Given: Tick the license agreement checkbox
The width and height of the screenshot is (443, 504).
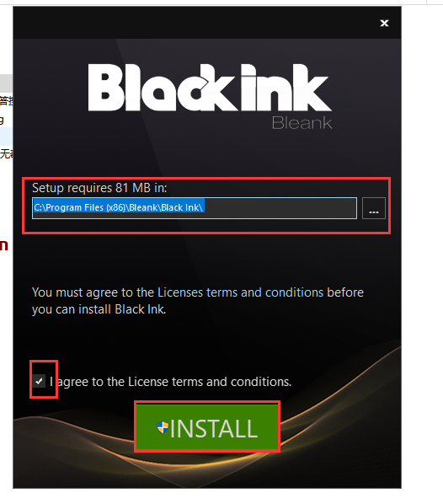Looking at the screenshot, I should pos(39,381).
